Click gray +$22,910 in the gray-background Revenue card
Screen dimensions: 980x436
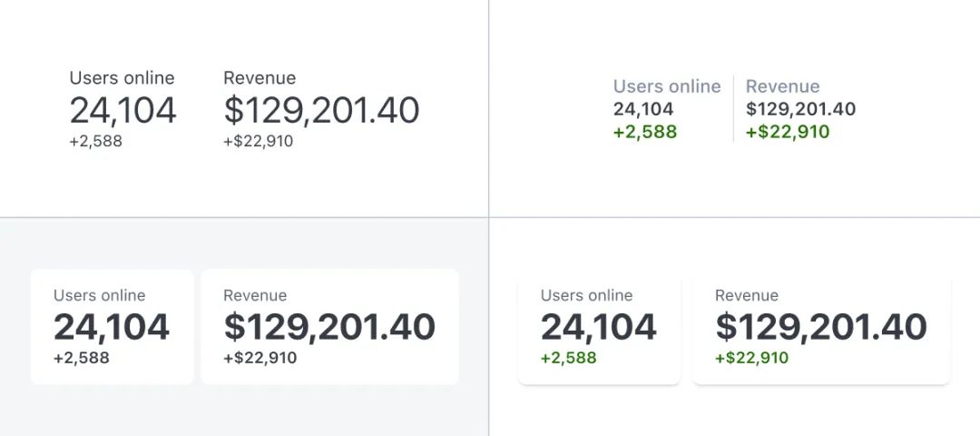tap(260, 358)
